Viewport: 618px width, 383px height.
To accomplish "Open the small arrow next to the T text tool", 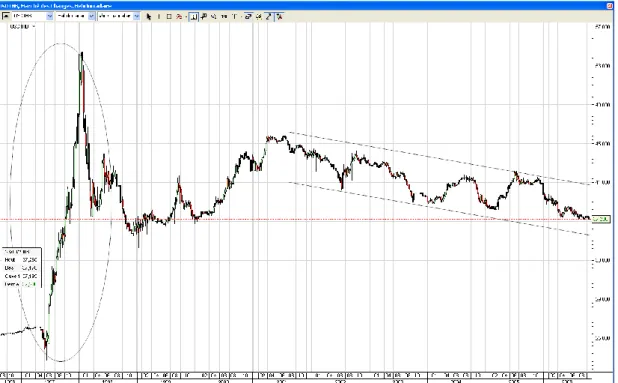I will [x=241, y=17].
